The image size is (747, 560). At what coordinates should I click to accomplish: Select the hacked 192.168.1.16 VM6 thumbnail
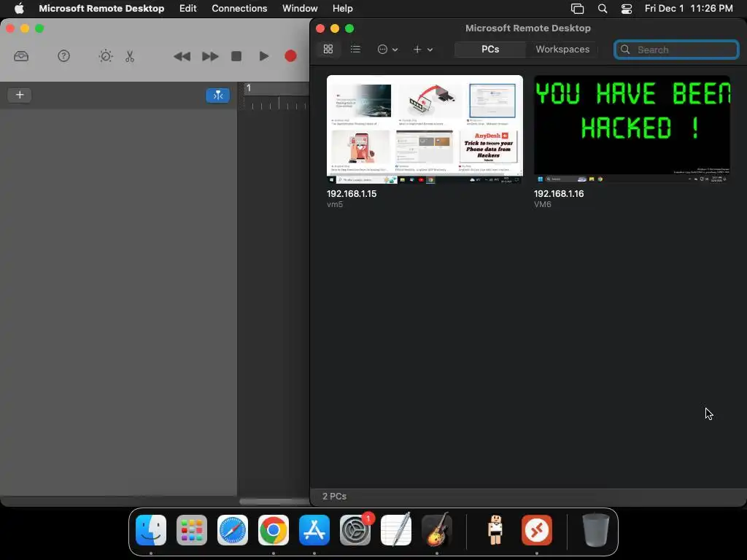[x=632, y=129]
